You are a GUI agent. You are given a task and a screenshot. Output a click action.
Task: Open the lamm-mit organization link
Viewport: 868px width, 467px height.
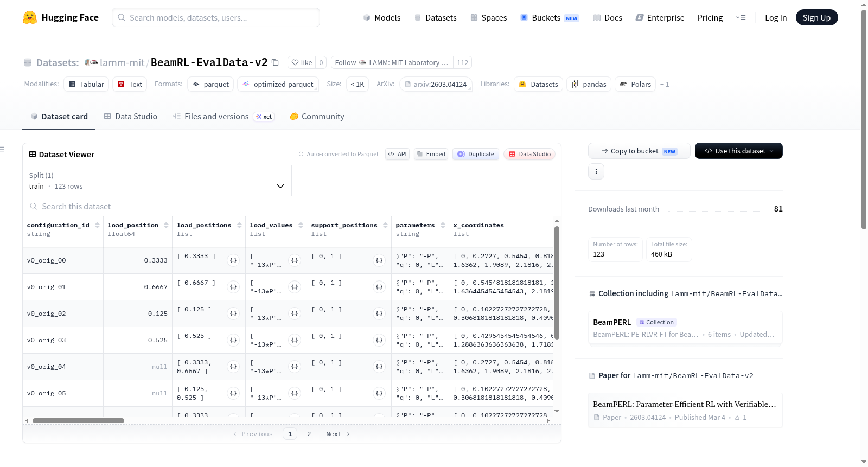(122, 62)
